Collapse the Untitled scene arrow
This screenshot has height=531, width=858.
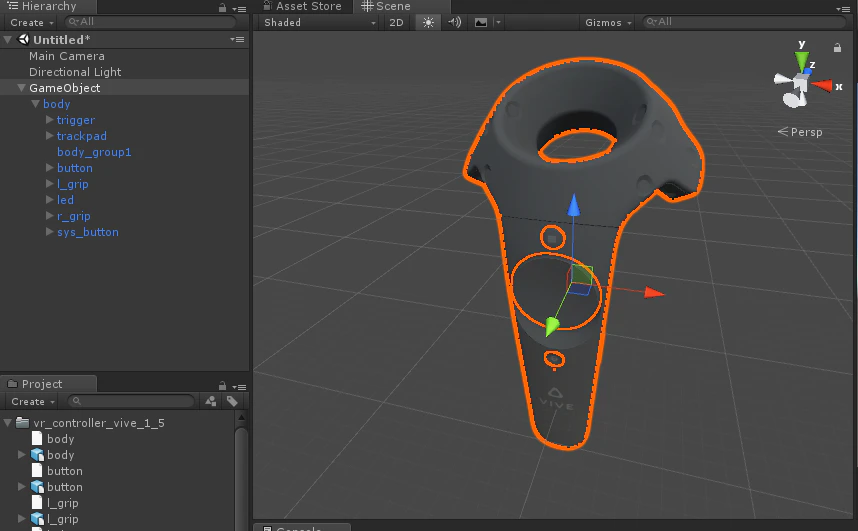pos(8,39)
